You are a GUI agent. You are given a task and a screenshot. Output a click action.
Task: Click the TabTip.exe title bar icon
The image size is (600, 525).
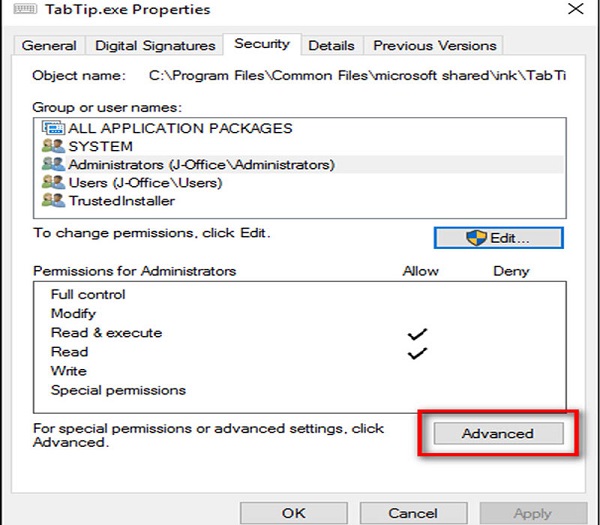pyautogui.click(x=14, y=10)
